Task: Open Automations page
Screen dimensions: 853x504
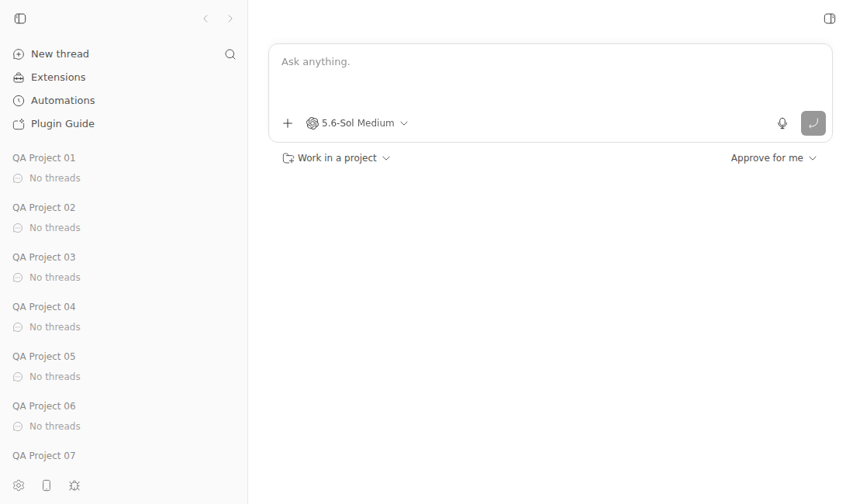Action: (x=54, y=101)
